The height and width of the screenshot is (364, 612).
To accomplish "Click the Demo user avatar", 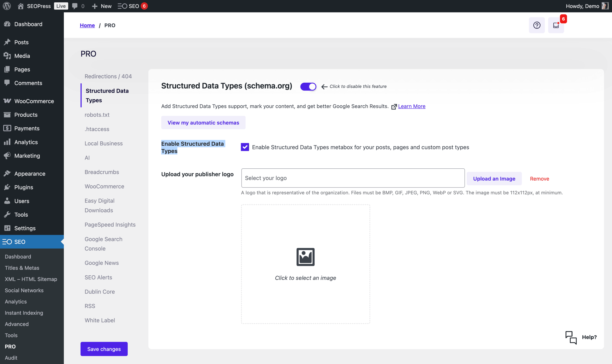I will (x=605, y=6).
